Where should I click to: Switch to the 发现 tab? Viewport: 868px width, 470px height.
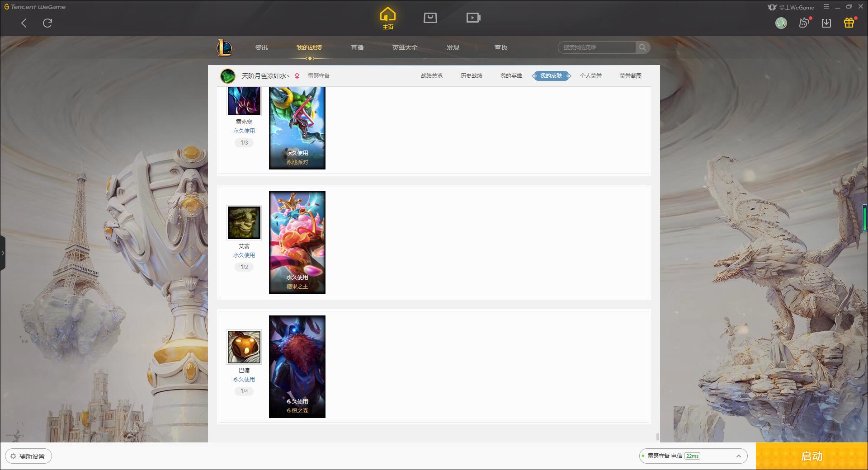point(453,47)
